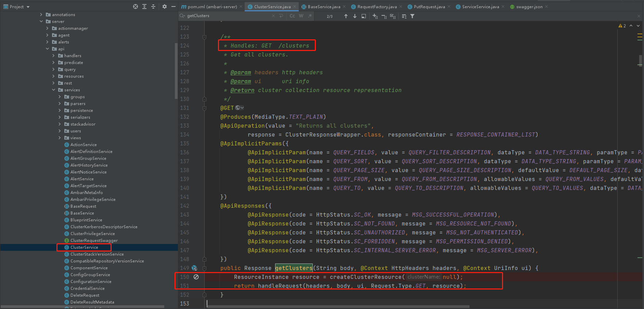Select ClusterService in project tree
This screenshot has height=309, width=644.
pyautogui.click(x=84, y=247)
